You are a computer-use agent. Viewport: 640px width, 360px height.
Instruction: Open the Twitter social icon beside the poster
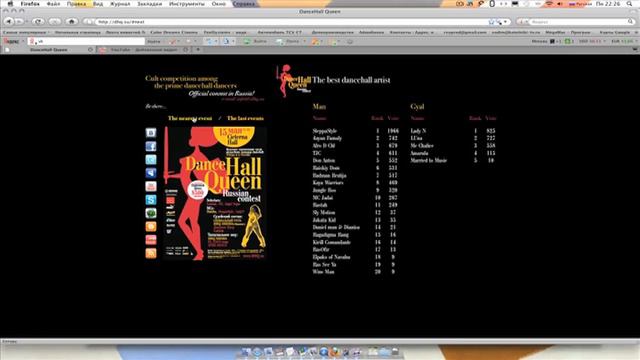151,160
